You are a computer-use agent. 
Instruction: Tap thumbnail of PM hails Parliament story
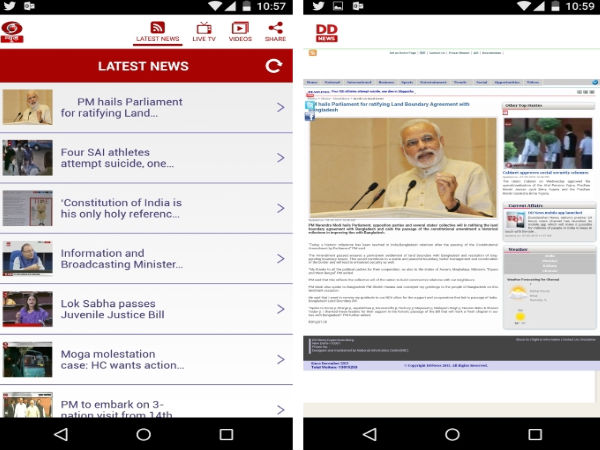[27, 107]
